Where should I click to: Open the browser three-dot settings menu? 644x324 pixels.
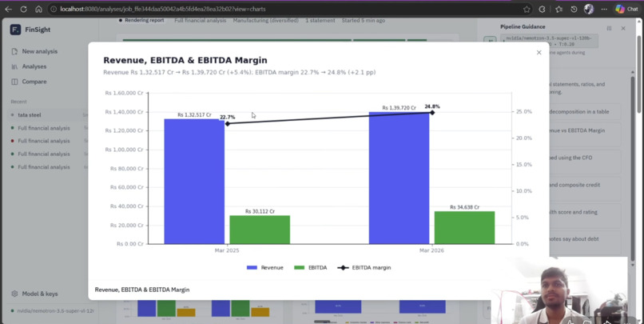604,9
